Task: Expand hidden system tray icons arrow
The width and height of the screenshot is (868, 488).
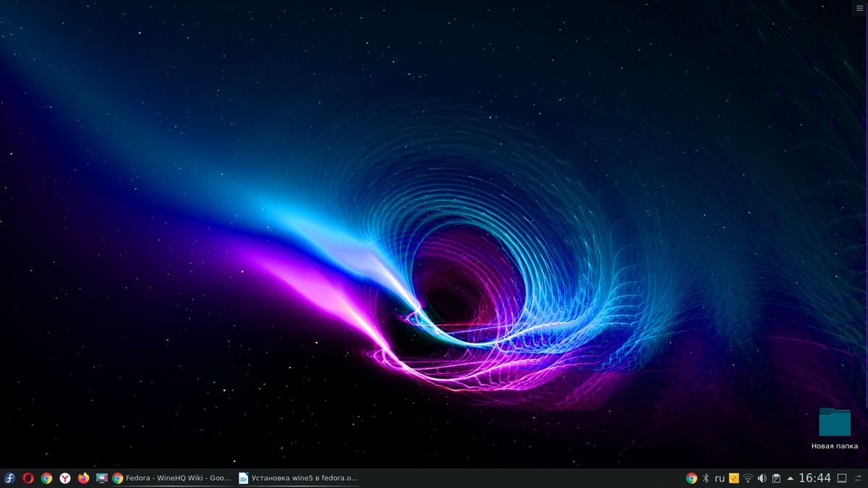Action: coord(790,478)
